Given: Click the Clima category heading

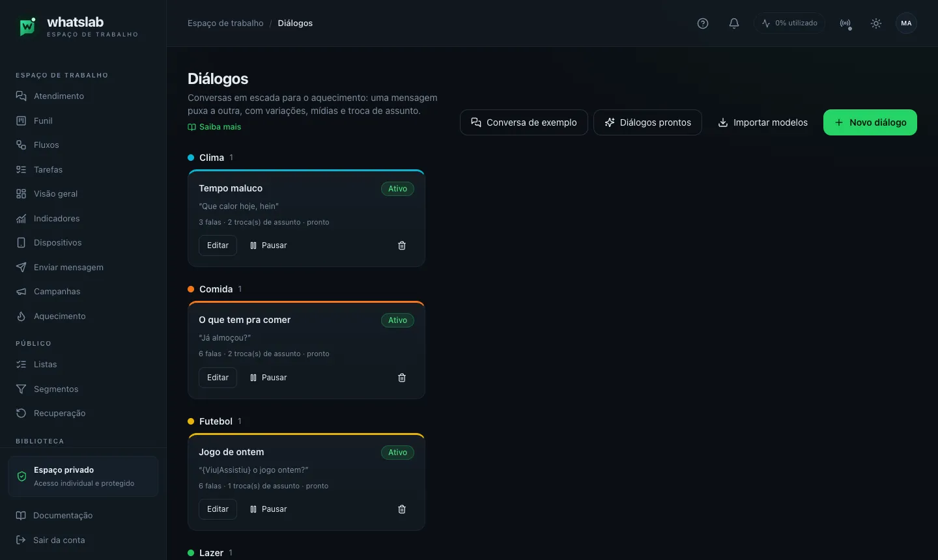Looking at the screenshot, I should (211, 158).
